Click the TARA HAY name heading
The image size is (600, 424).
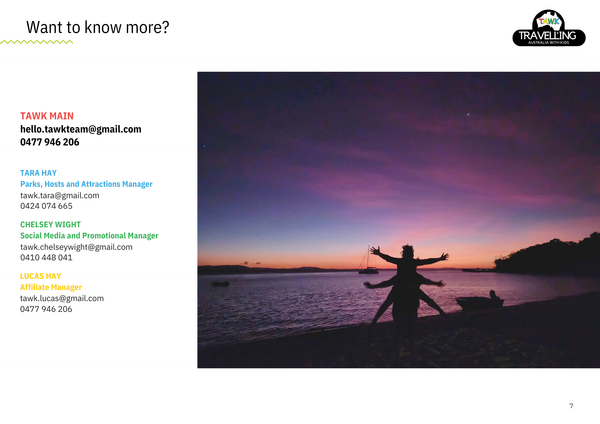coord(38,173)
